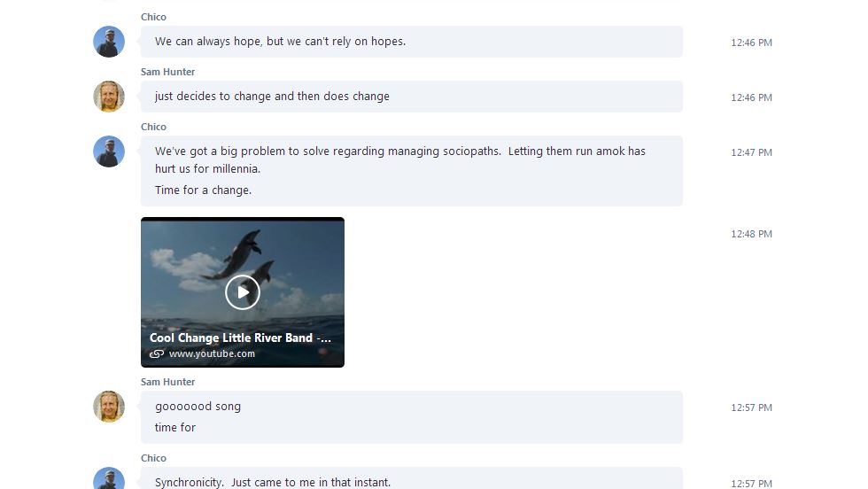Click the 12:46 PM timestamp next to Sam Hunter's message
Image resolution: width=868 pixels, height=489 pixels.
(x=751, y=97)
